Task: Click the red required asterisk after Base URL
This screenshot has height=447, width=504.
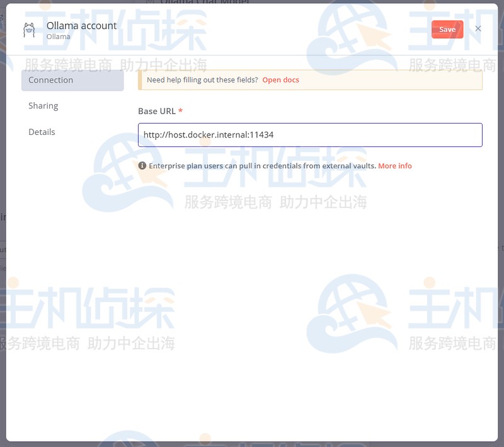Action: (x=181, y=112)
